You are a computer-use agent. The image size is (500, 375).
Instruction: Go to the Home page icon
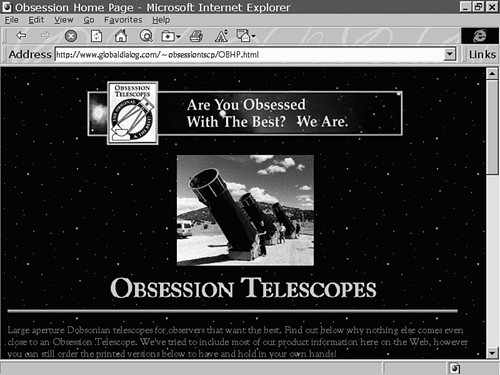(x=121, y=36)
